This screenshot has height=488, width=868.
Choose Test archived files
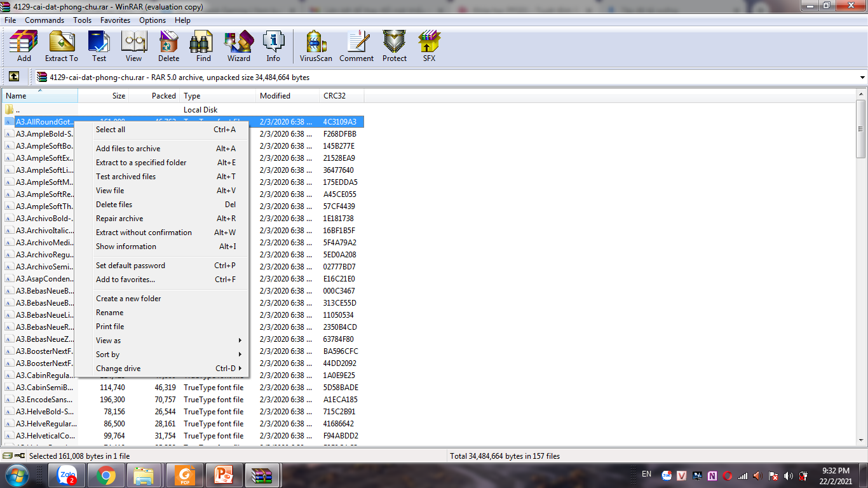(x=161, y=177)
